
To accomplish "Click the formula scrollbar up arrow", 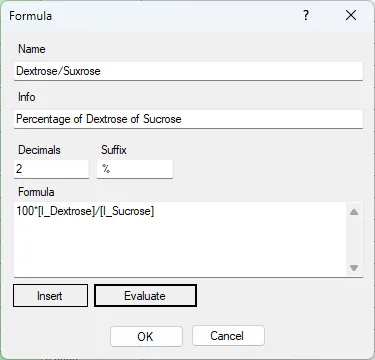I will point(354,212).
